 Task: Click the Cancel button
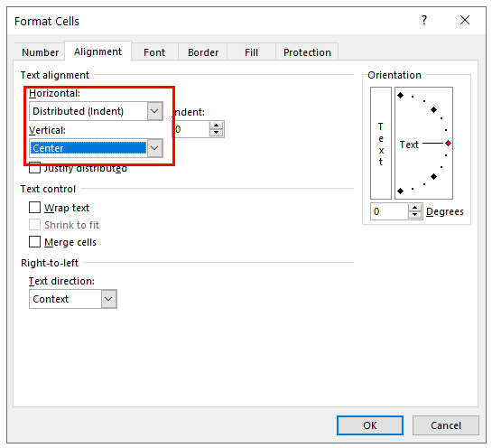coord(446,425)
